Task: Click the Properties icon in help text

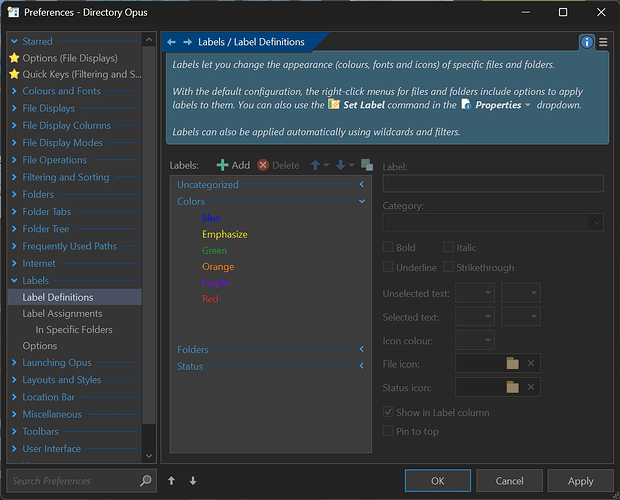Action: coord(466,105)
